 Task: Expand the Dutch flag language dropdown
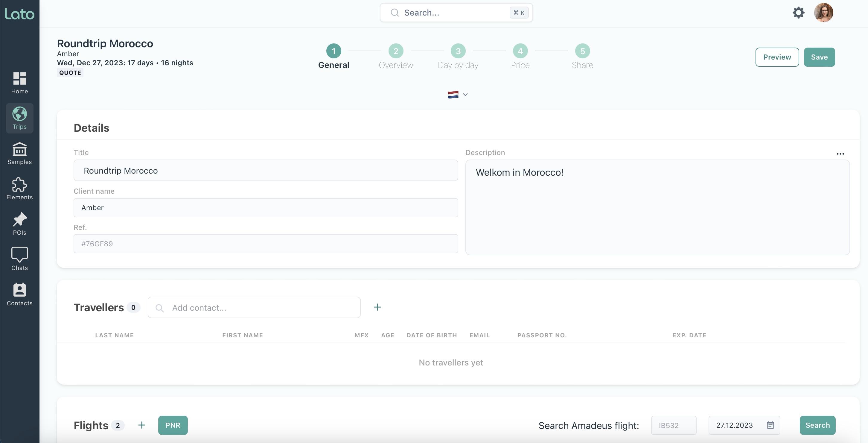click(x=457, y=95)
